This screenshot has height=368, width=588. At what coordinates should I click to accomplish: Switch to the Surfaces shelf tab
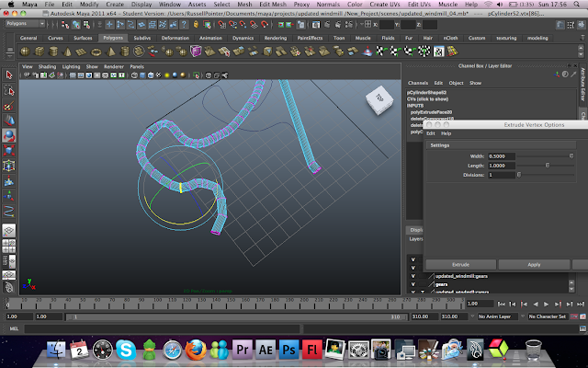pos(83,38)
